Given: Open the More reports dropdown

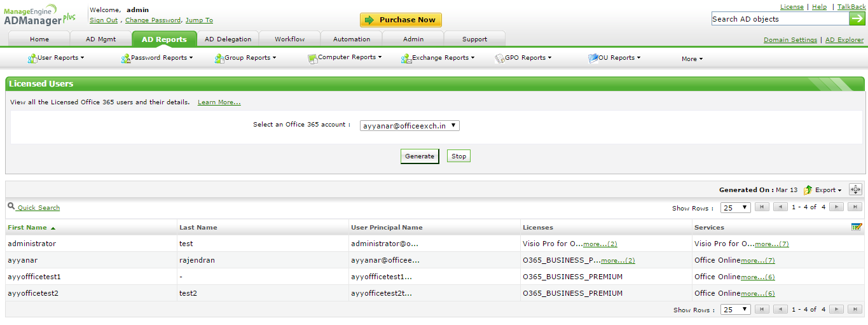Looking at the screenshot, I should click(x=692, y=59).
